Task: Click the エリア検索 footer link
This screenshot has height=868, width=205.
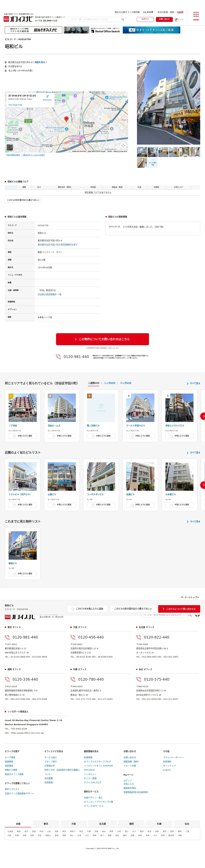Action: (10, 757)
